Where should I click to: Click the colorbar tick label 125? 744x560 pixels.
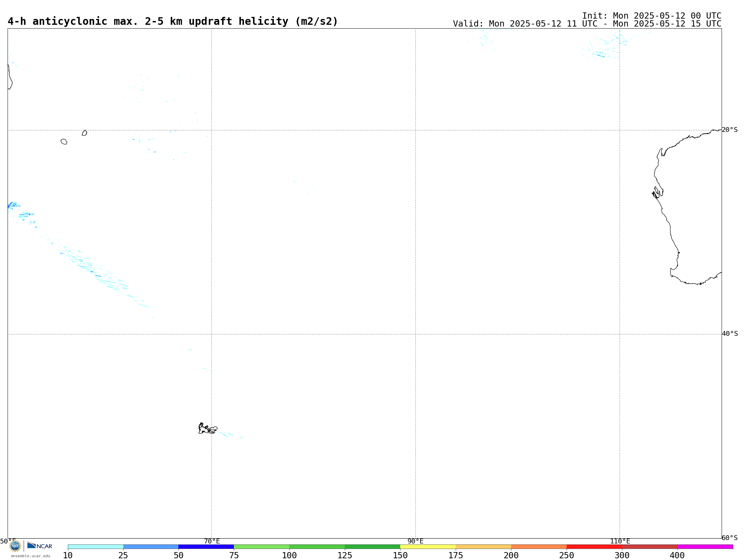coord(345,556)
